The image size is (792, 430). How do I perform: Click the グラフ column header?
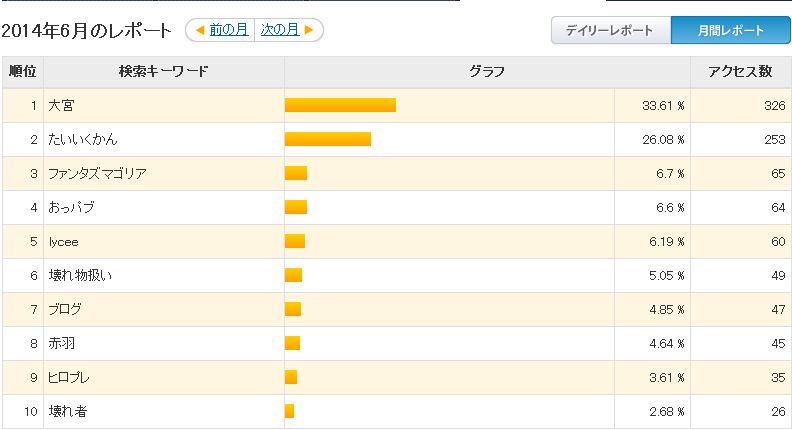pyautogui.click(x=487, y=72)
